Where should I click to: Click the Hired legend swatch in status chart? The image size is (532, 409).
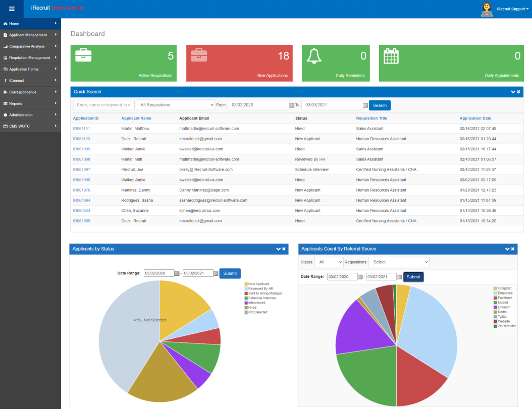click(246, 308)
